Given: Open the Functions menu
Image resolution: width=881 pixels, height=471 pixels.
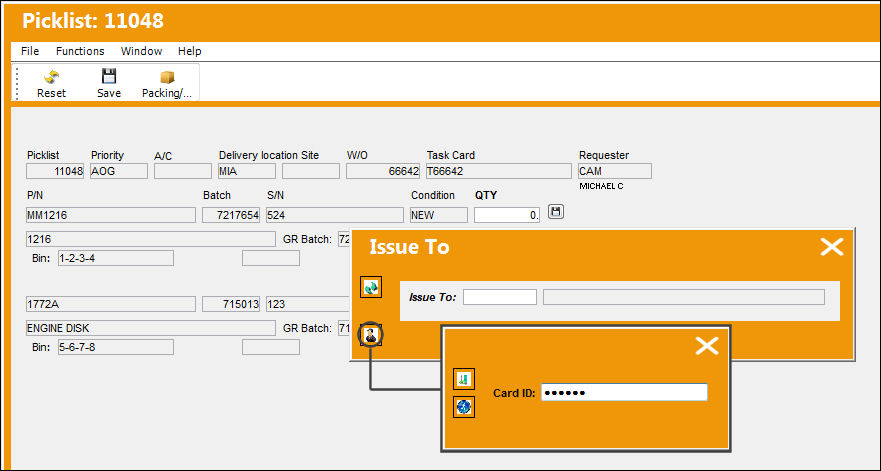Looking at the screenshot, I should point(80,51).
